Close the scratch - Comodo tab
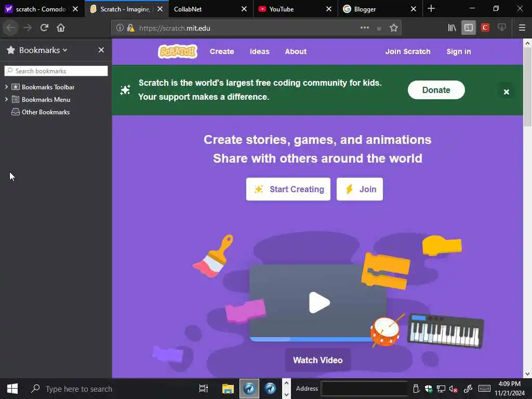 pyautogui.click(x=75, y=9)
